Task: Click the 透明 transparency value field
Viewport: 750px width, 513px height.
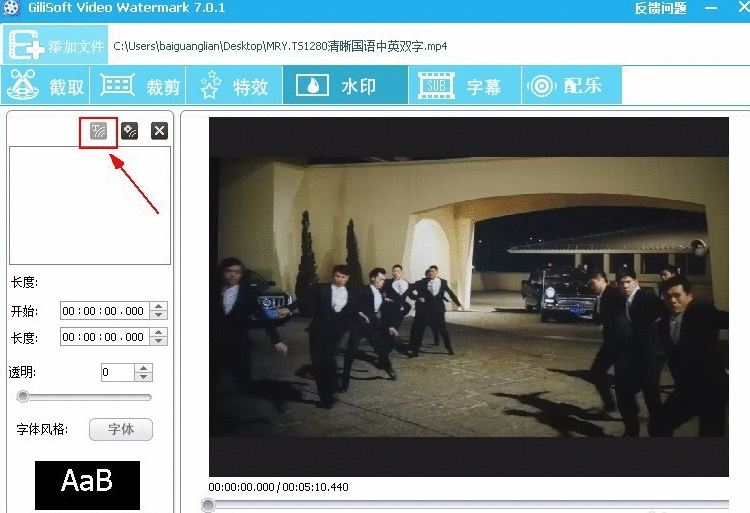Action: pyautogui.click(x=117, y=372)
